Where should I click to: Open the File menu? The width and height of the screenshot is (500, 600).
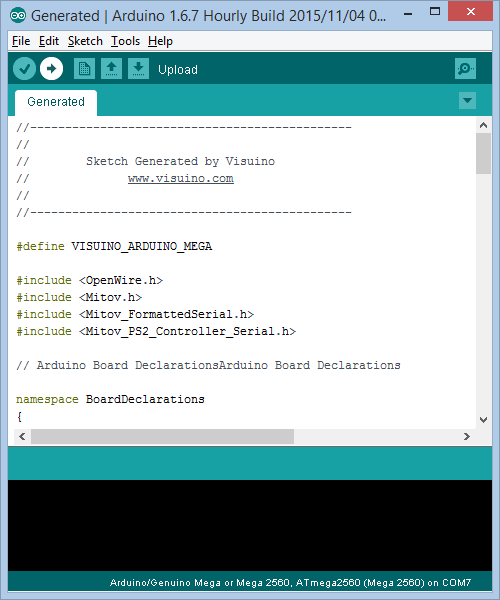click(x=21, y=41)
